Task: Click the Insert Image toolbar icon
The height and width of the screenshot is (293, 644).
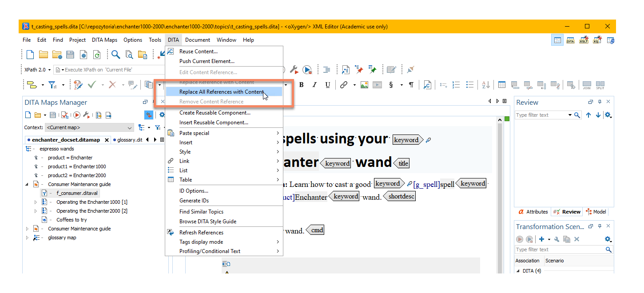Action: coord(364,85)
